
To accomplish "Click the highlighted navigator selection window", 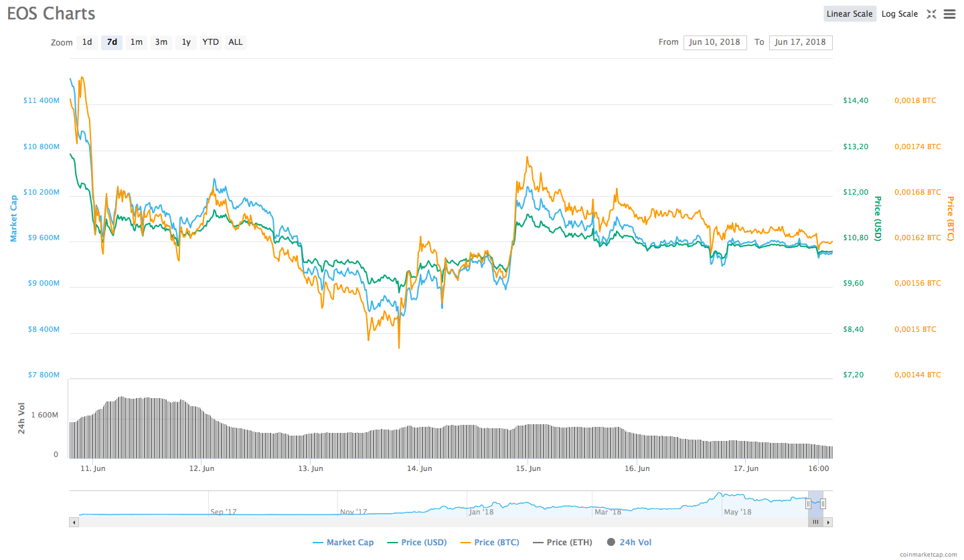I will 815,503.
